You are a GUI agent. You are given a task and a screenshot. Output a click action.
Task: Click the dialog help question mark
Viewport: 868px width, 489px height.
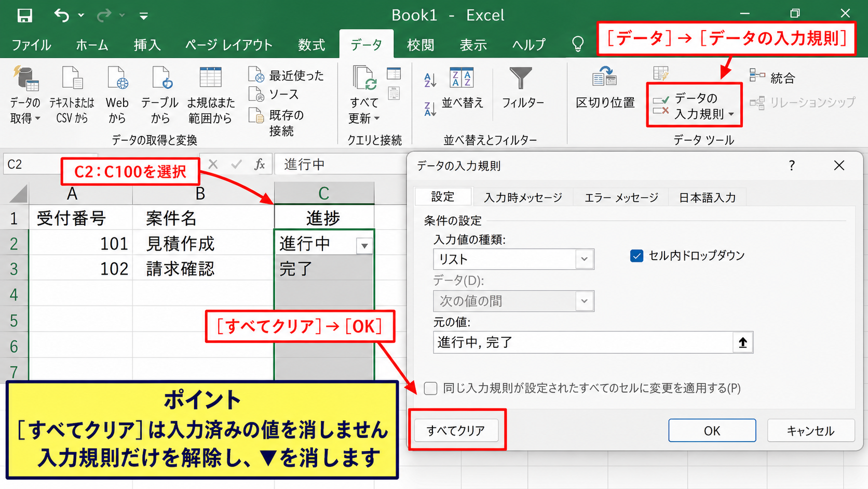(791, 166)
